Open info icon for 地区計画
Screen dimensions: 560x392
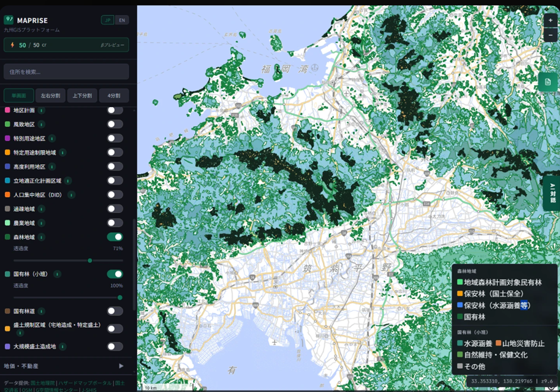42,110
